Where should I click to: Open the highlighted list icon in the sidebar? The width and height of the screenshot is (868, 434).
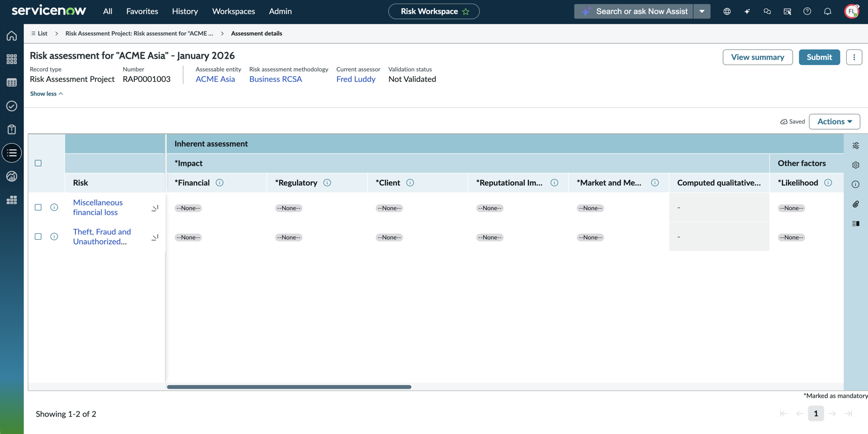11,153
